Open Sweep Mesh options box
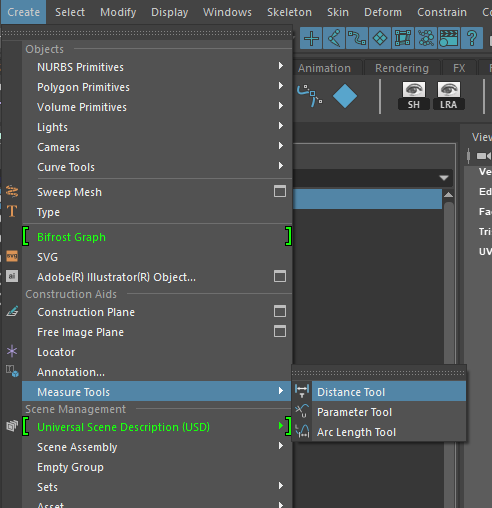The image size is (492, 508). 280,191
